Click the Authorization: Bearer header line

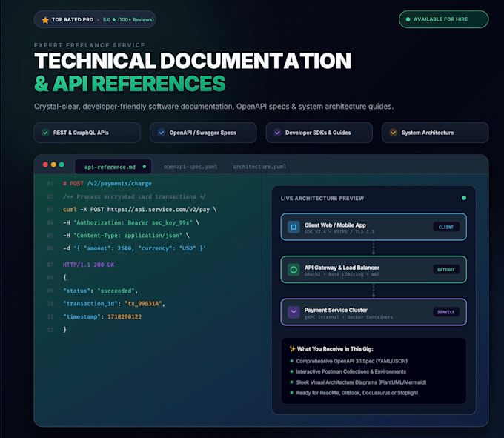(131, 222)
